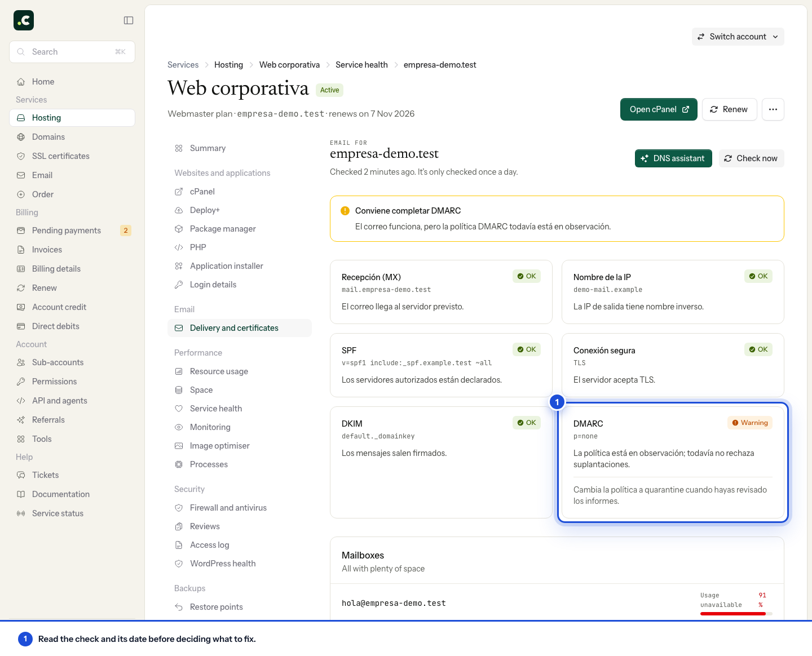Screen dimensions: 812x656
Task: Click the Reviews clipboard icon
Action: click(179, 526)
